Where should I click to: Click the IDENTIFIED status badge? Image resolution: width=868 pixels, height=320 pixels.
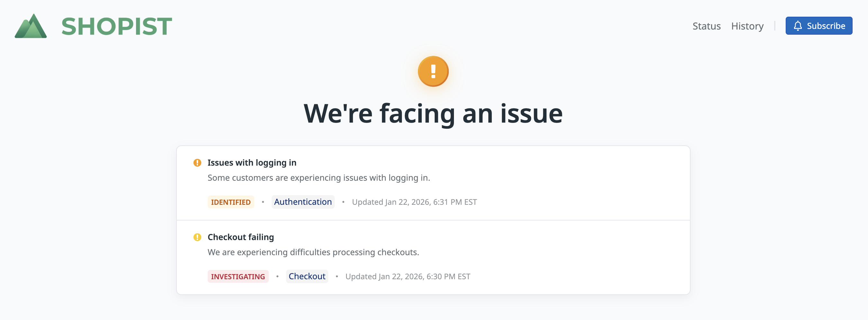[x=231, y=202]
